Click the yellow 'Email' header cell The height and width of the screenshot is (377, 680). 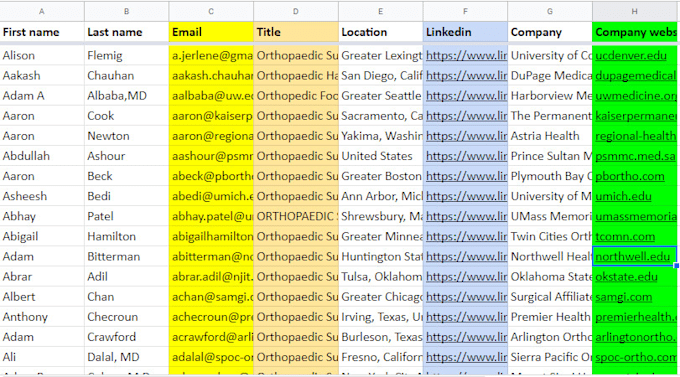(x=211, y=32)
